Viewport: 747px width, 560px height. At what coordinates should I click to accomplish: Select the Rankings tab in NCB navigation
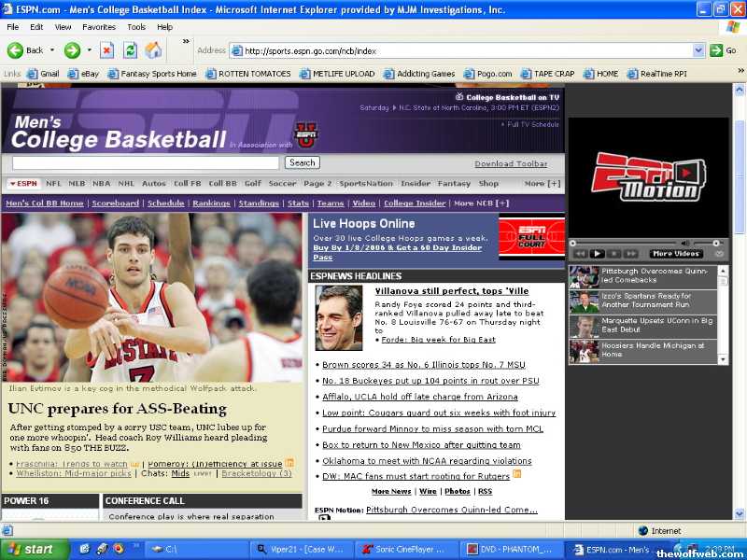point(211,203)
